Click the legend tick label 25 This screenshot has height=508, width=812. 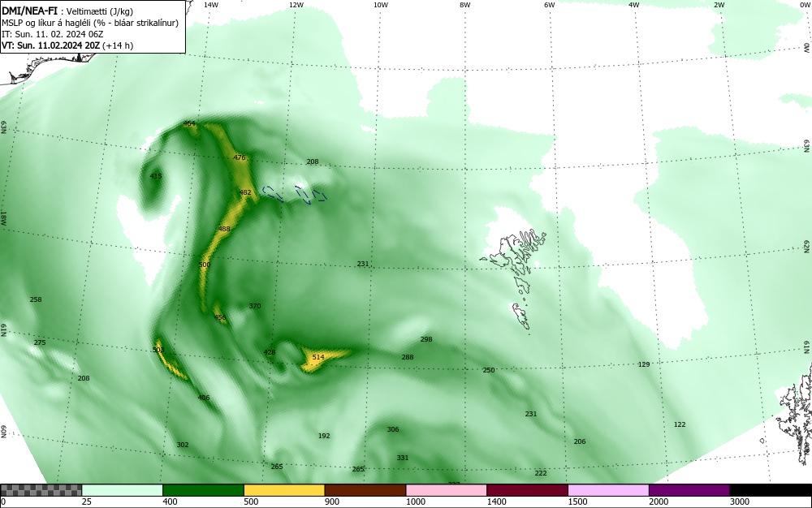(x=87, y=502)
